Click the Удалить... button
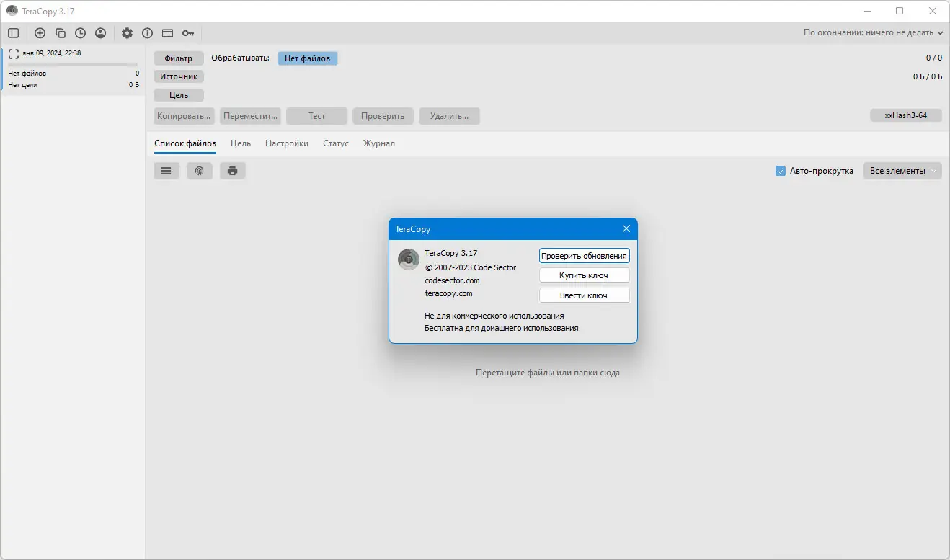The width and height of the screenshot is (950, 560). pos(450,116)
